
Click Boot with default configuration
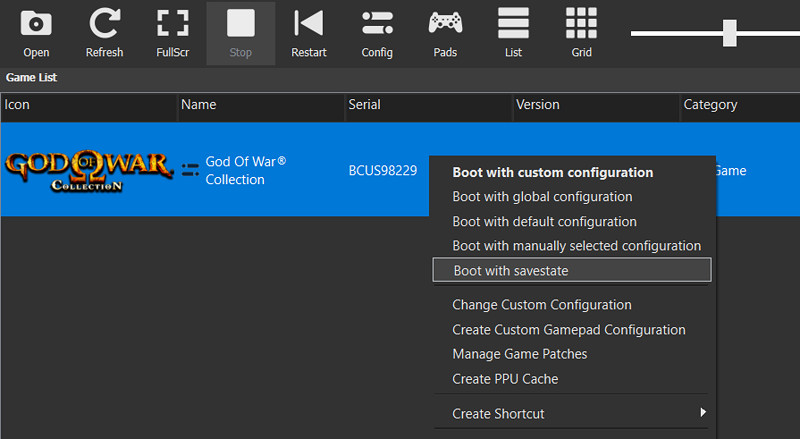pos(544,221)
